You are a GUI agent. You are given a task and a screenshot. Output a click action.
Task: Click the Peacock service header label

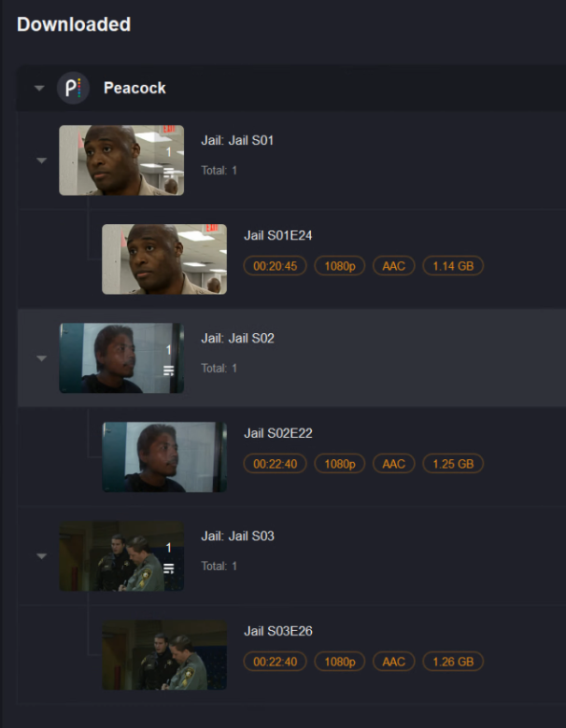click(x=134, y=88)
